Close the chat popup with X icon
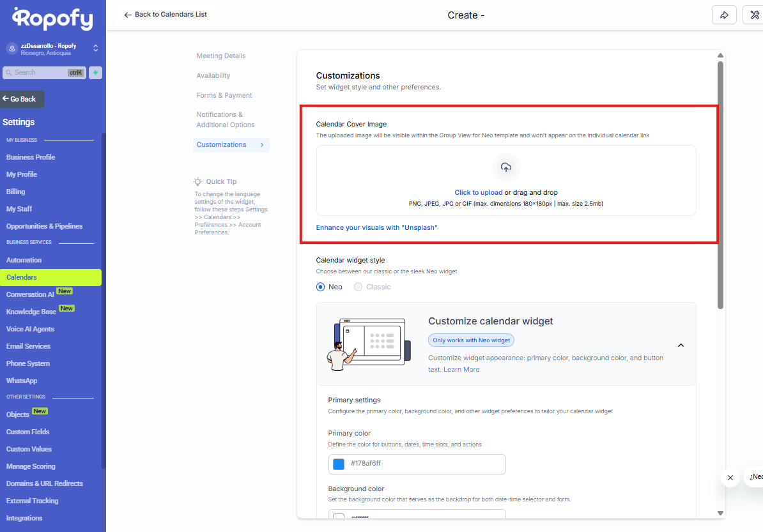 point(730,477)
